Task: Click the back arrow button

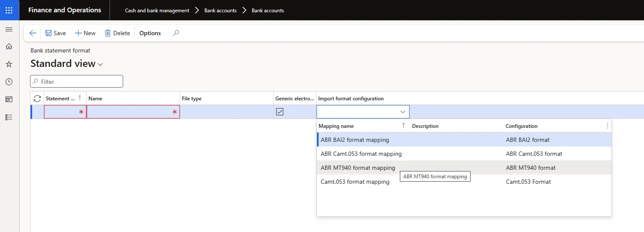Action: pos(33,33)
